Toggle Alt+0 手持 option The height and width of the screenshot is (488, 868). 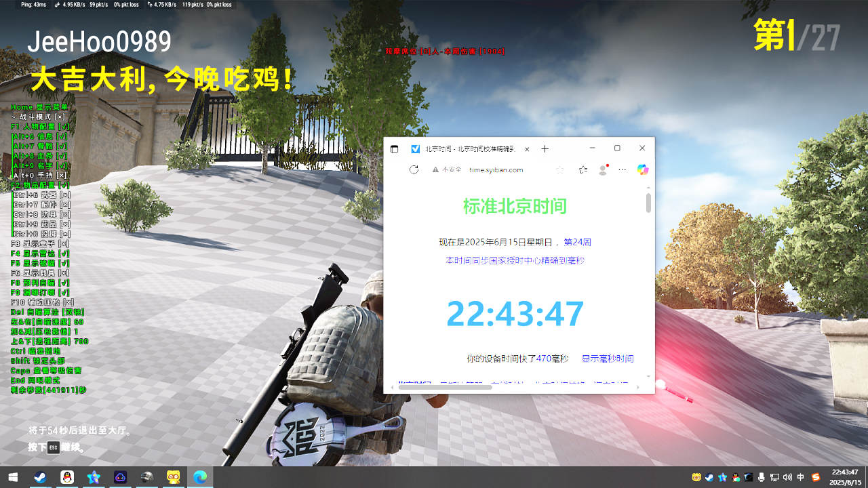(x=41, y=175)
